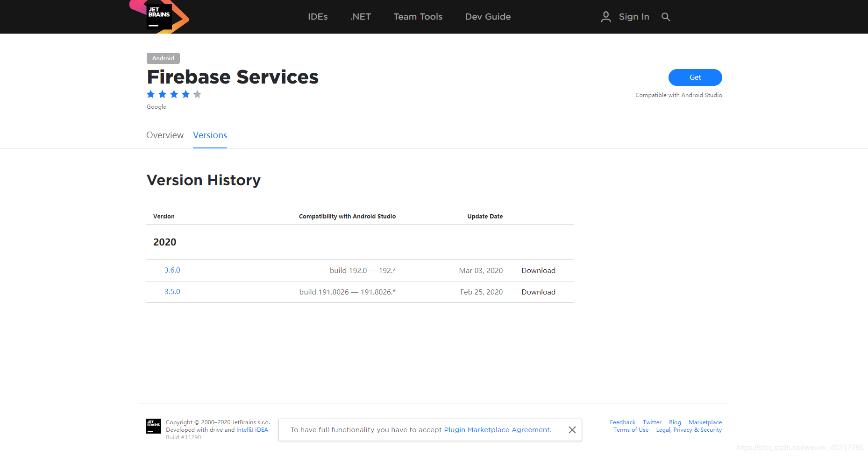The image size is (868, 456).
Task: Click the JetBrains logo in header
Action: 159,16
